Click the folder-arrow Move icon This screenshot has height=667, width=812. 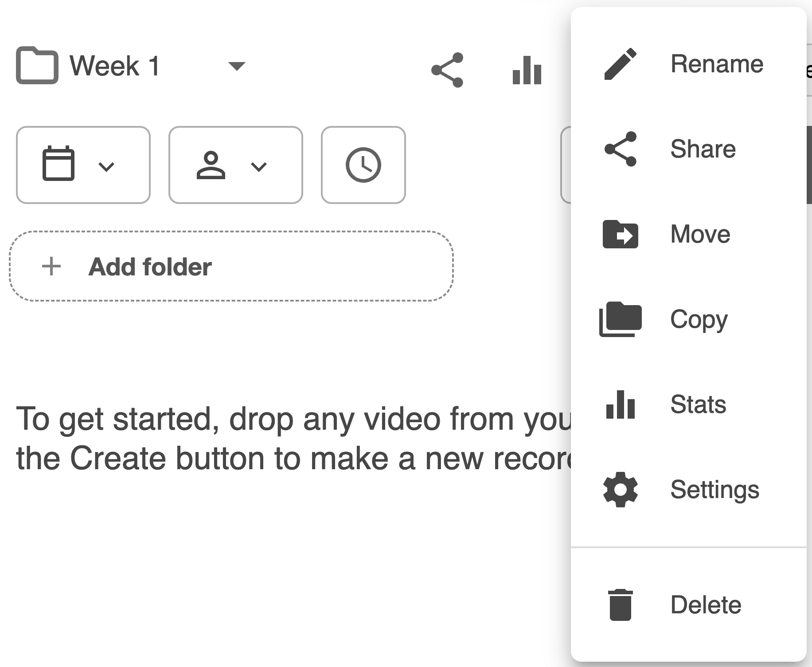point(620,234)
